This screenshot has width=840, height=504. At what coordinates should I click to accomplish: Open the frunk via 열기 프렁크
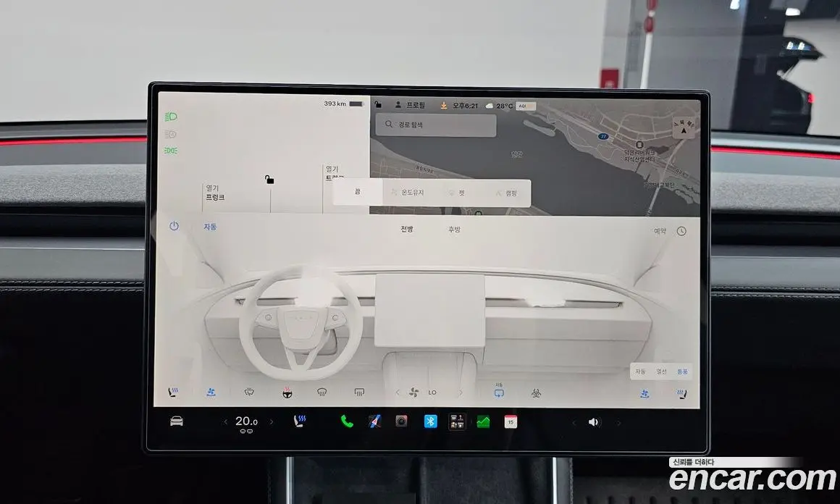click(x=215, y=193)
